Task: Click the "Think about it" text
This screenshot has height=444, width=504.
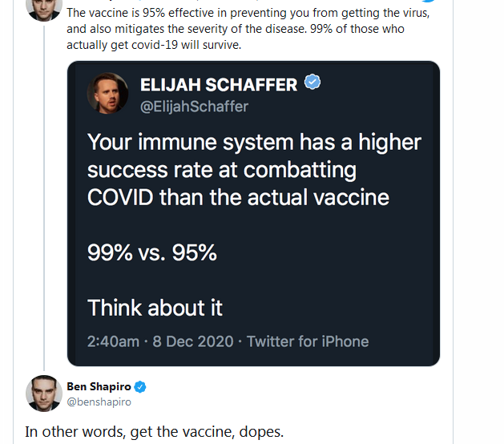Action: [155, 308]
